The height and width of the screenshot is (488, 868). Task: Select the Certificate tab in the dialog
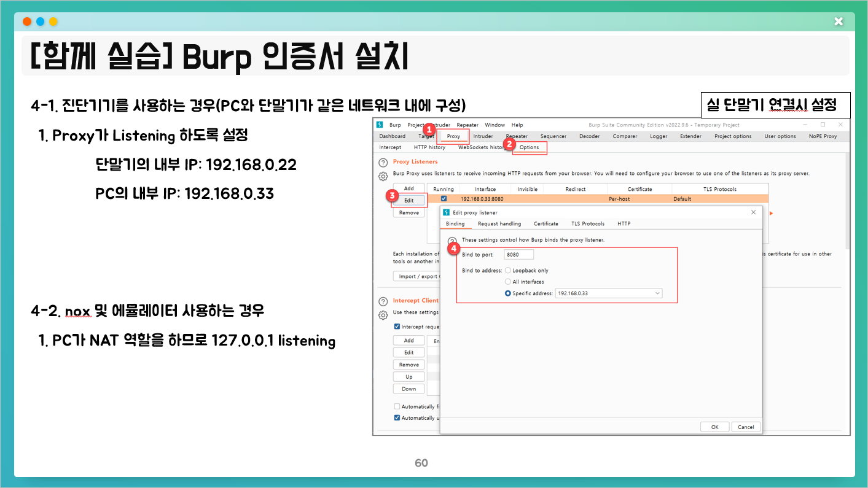[x=546, y=223]
